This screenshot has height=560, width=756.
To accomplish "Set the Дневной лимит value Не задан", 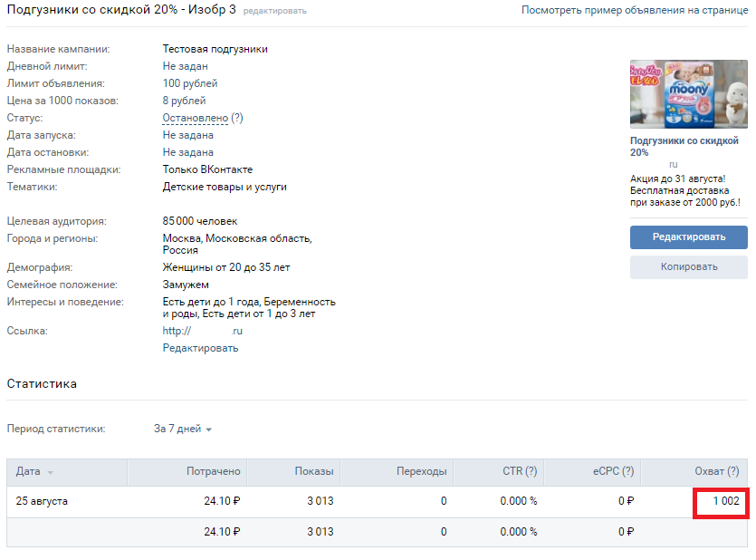I will pyautogui.click(x=185, y=66).
